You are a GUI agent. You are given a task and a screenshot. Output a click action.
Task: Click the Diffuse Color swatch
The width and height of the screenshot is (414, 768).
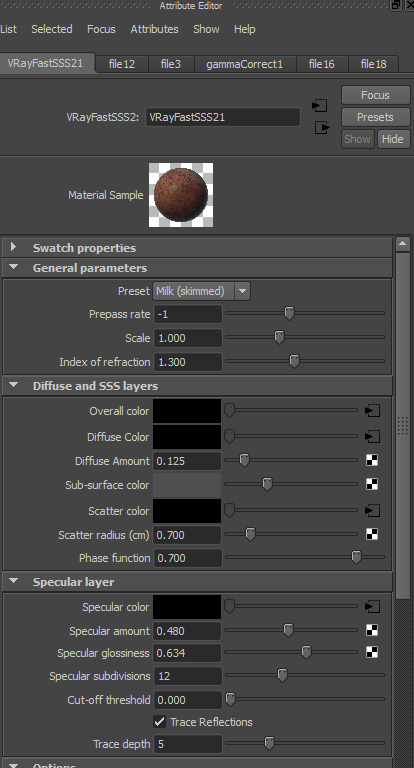187,436
